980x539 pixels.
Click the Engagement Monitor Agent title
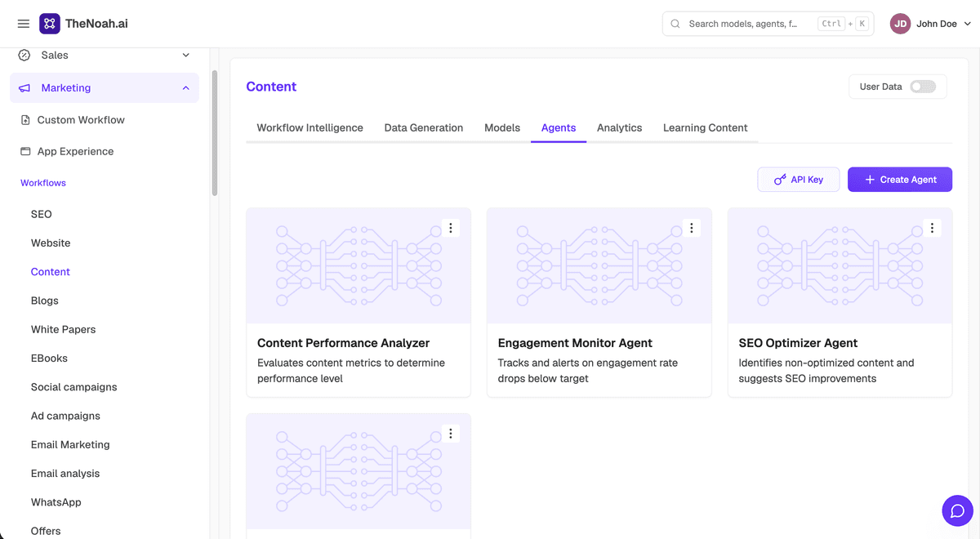575,343
